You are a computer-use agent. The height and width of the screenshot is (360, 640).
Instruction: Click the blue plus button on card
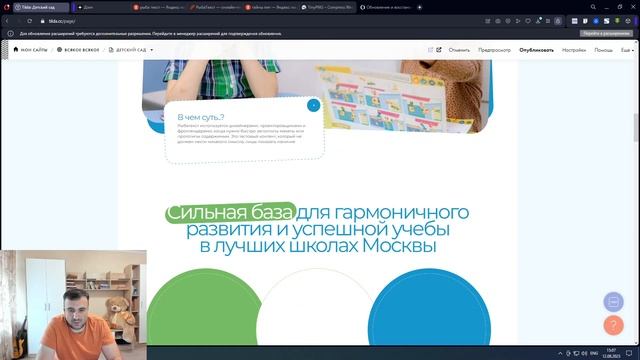pyautogui.click(x=313, y=105)
